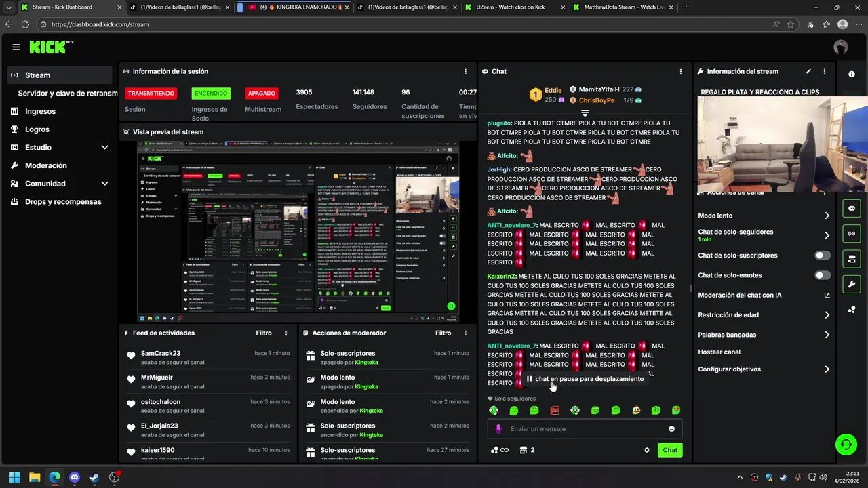The width and height of the screenshot is (868, 488).
Task: Insert the first emote in the emote row
Action: (x=494, y=411)
